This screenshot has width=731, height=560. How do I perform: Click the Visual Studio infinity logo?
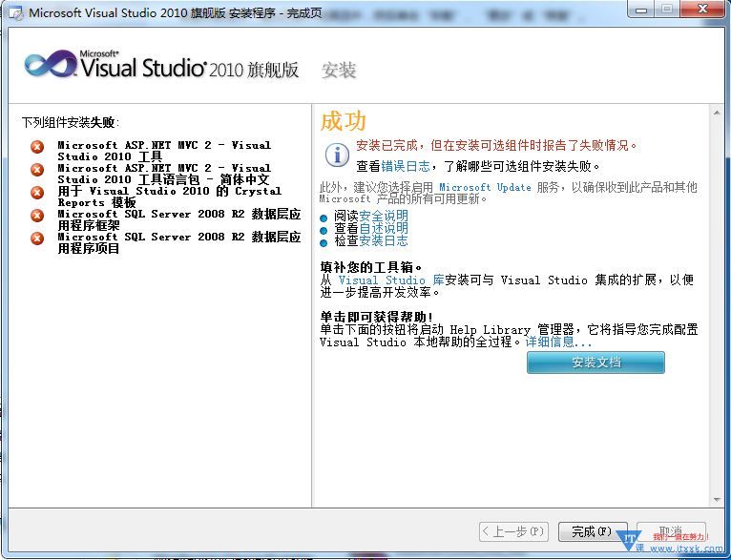pos(51,64)
